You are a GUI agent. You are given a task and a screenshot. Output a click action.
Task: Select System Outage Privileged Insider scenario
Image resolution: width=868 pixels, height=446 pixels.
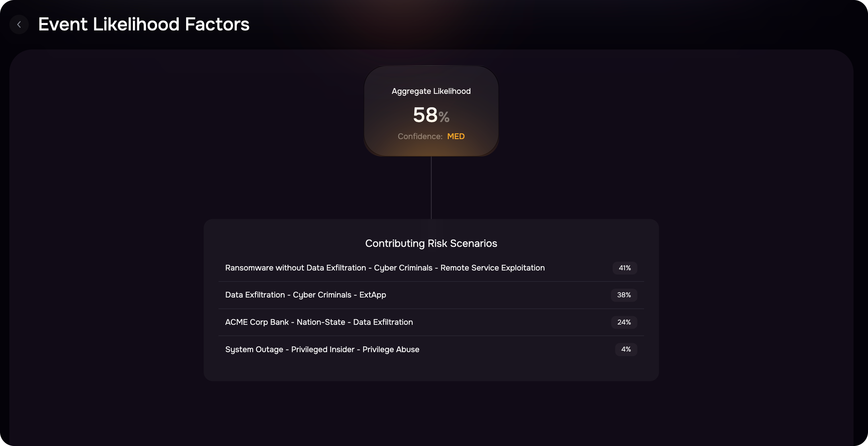click(x=431, y=350)
